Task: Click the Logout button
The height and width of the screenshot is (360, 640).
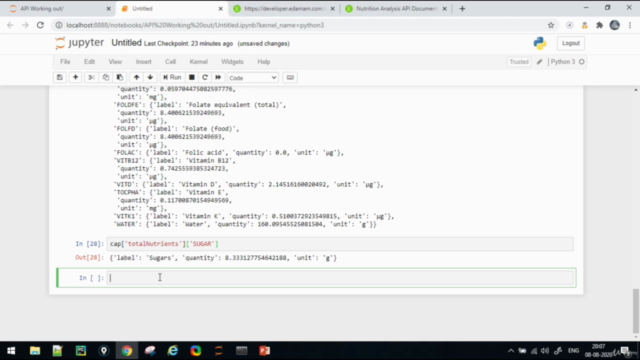Action: (x=571, y=43)
